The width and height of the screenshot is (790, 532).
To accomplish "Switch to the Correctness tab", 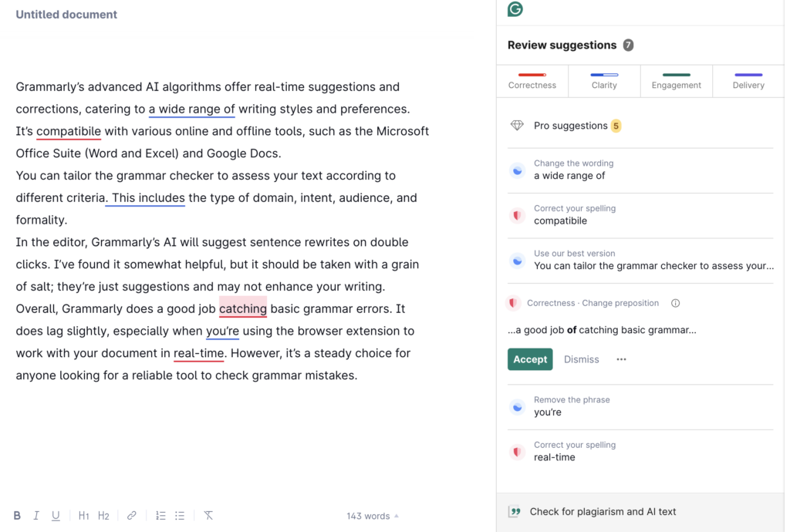I will [532, 81].
